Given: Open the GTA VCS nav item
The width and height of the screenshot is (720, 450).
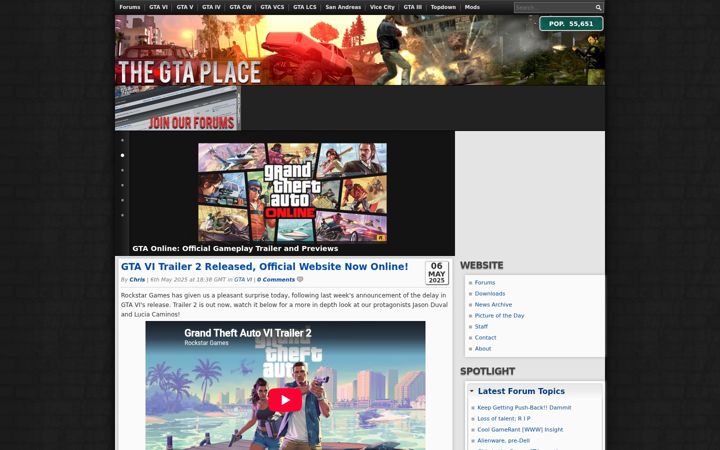Looking at the screenshot, I should pos(272,7).
